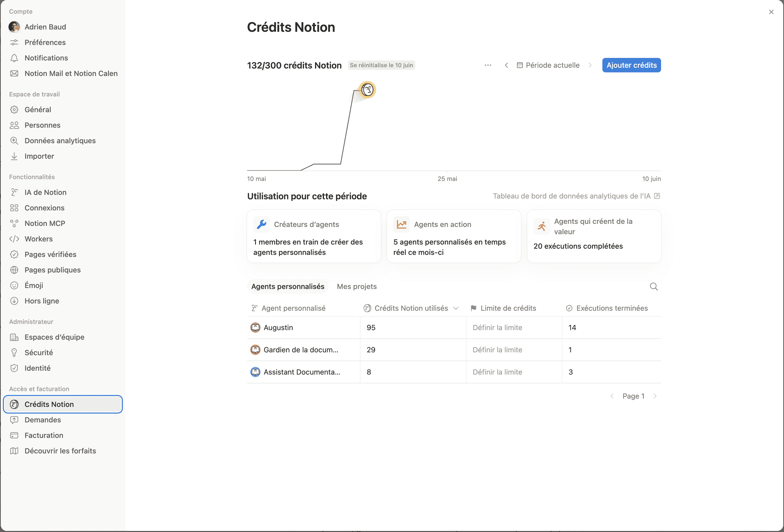The width and height of the screenshot is (784, 532).
Task: Sort by Crédits Notion utilisés column arrow
Action: 456,308
